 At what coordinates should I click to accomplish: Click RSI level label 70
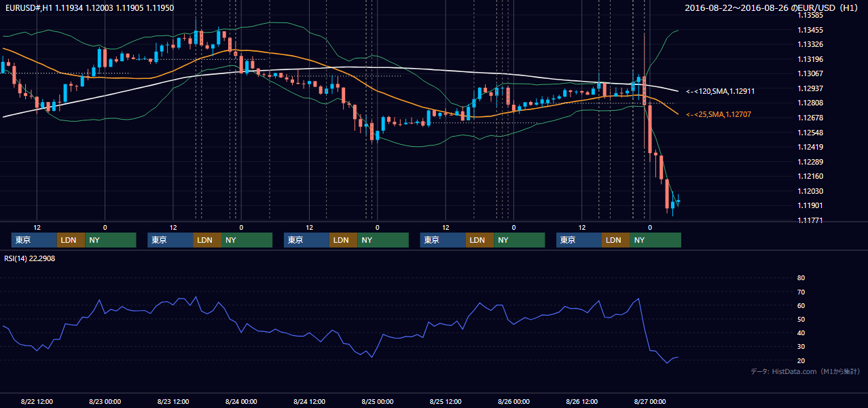[x=801, y=292]
